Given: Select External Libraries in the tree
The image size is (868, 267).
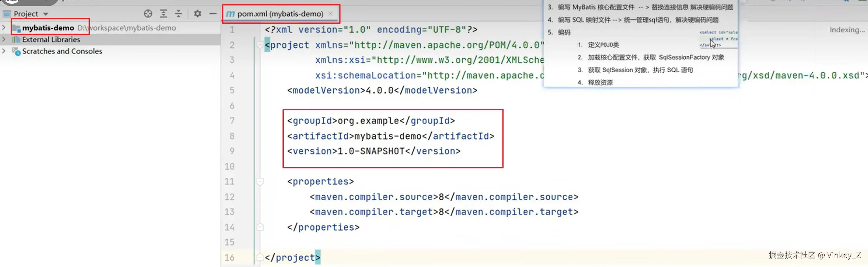Looking at the screenshot, I should coord(51,40).
